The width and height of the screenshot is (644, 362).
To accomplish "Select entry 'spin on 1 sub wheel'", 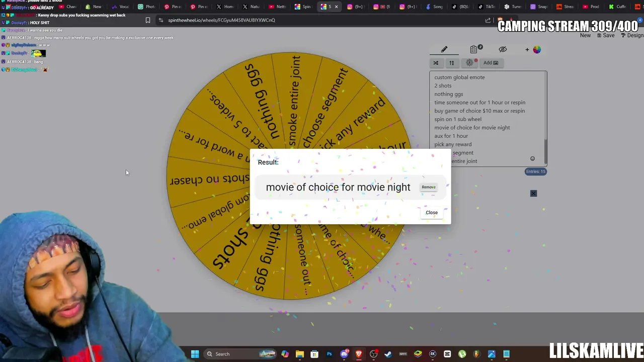I will (458, 119).
